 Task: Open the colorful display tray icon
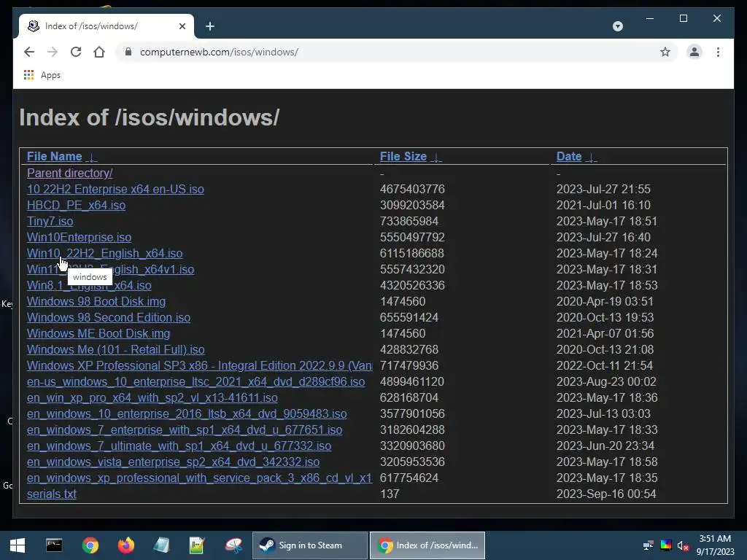(665, 545)
